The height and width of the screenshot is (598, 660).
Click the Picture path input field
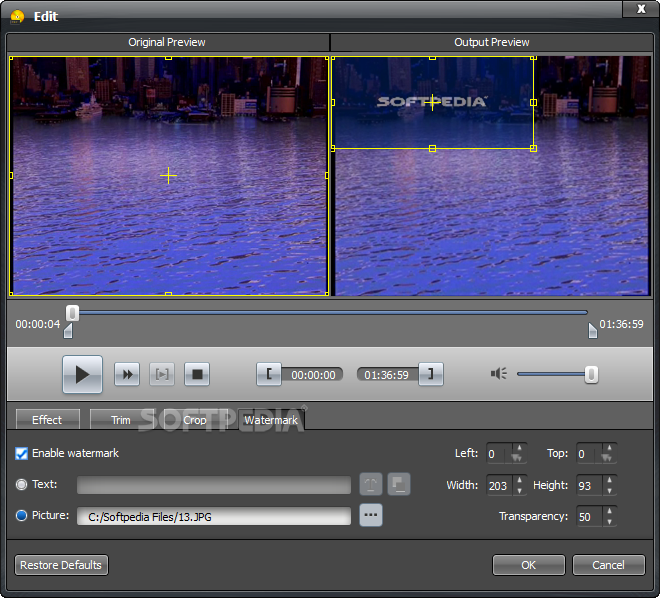tap(214, 516)
